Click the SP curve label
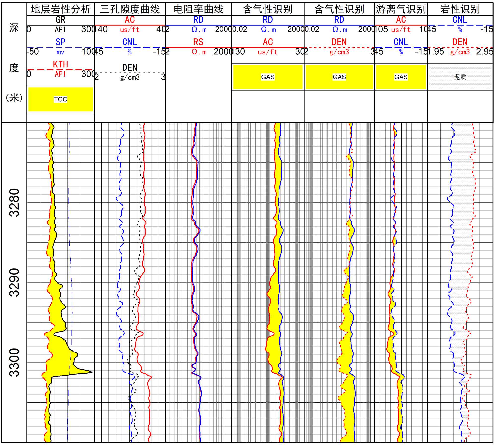The image size is (496, 448). pos(61,42)
